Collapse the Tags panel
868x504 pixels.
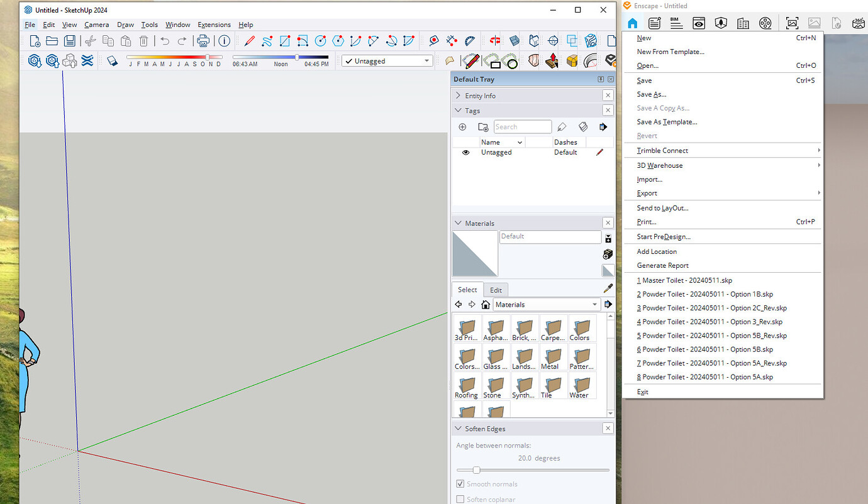click(x=458, y=110)
